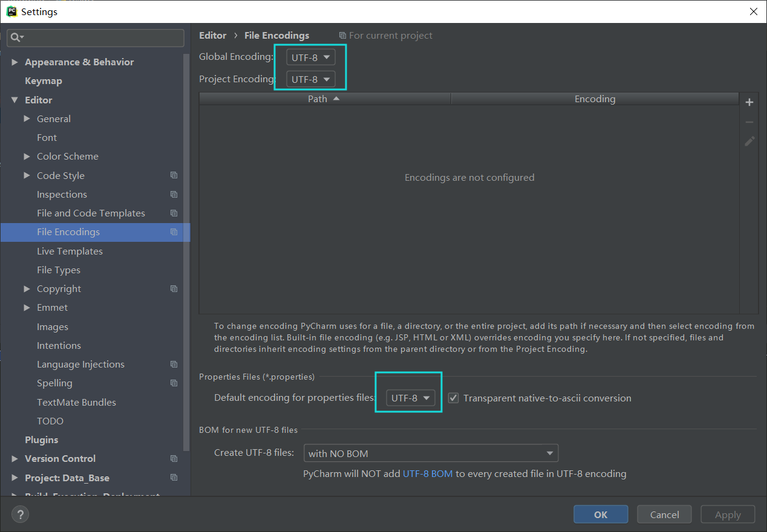Expand the Emmet node arrow

tap(27, 307)
